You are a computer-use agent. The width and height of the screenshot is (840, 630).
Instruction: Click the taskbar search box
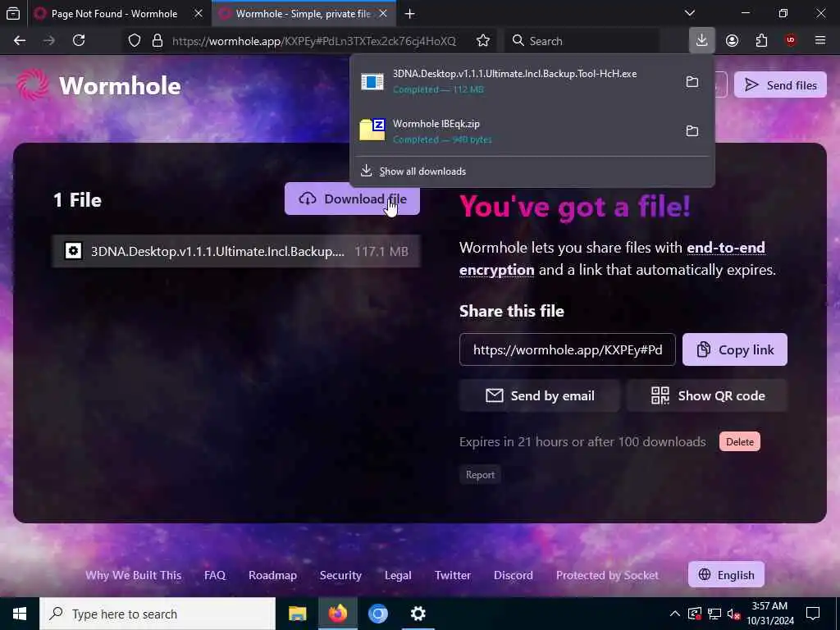tap(157, 614)
